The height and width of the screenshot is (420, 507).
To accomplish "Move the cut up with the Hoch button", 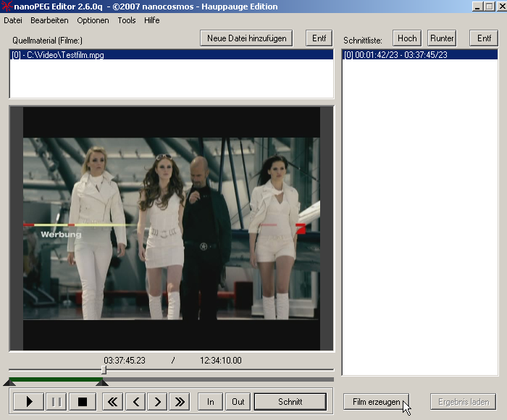I will [x=407, y=38].
